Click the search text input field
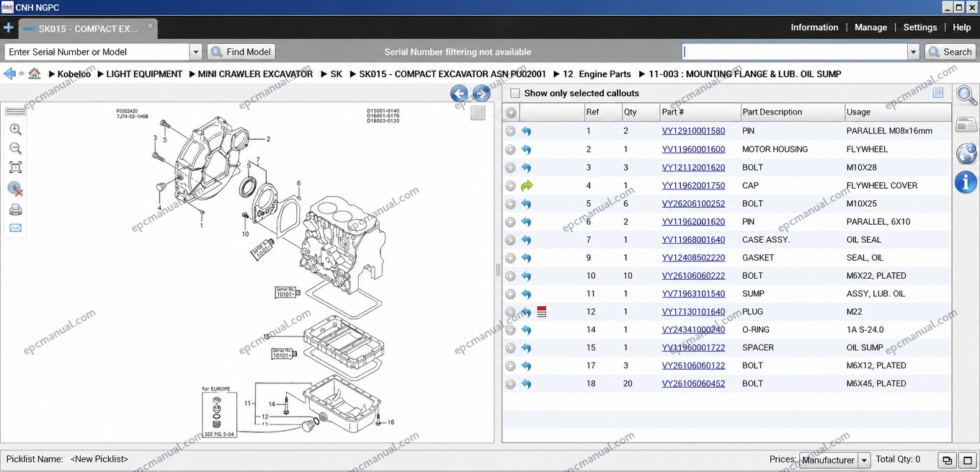This screenshot has height=472, width=980. pyautogui.click(x=794, y=52)
